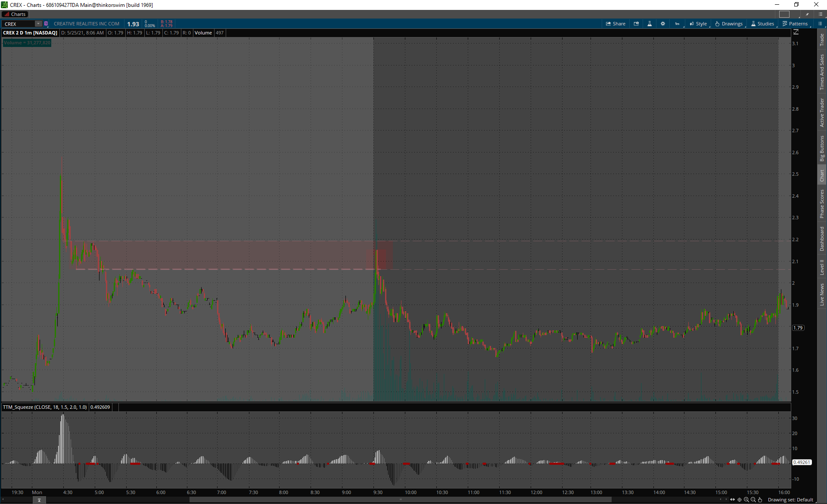Toggle axis scale icon above price axis
827x504 pixels.
coord(796,32)
